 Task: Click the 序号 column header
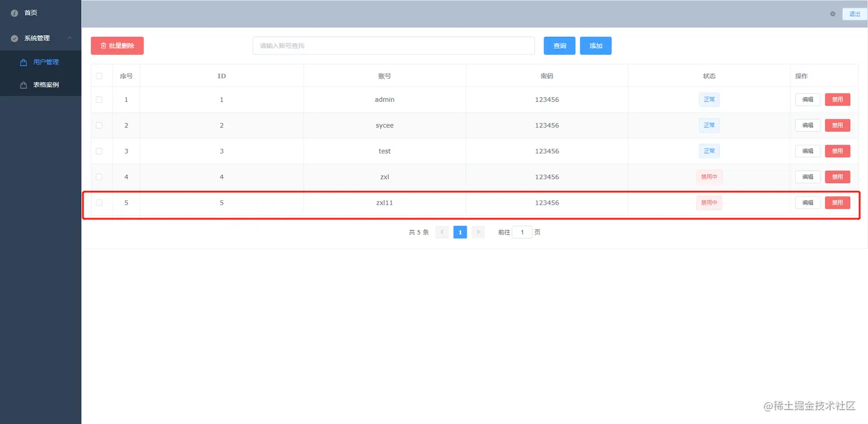point(126,76)
